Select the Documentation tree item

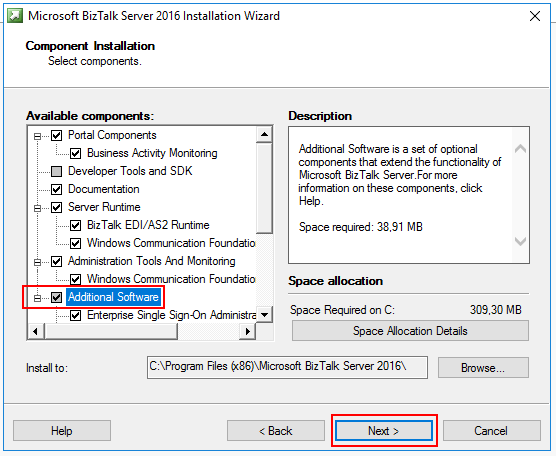(104, 189)
